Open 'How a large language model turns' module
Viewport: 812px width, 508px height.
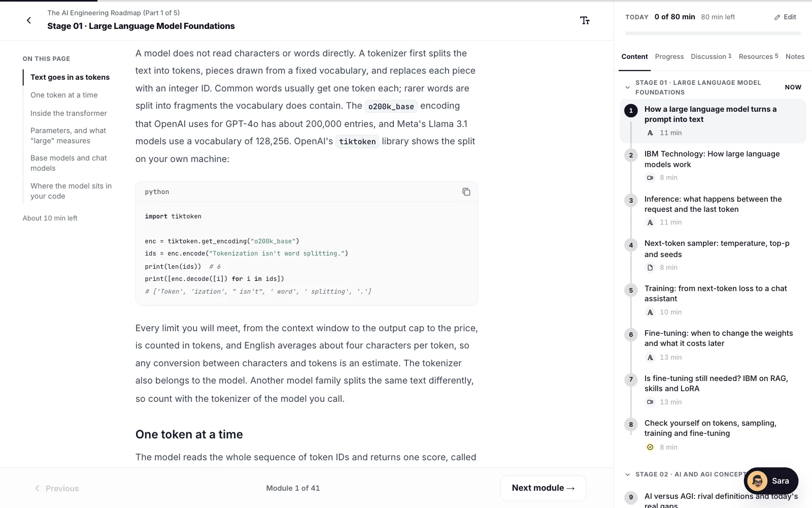coord(713,121)
